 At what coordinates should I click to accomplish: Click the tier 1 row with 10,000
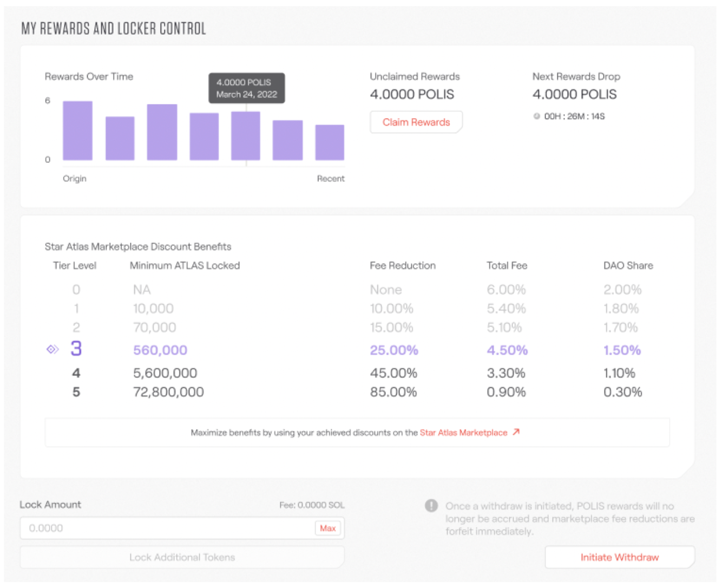(x=153, y=309)
